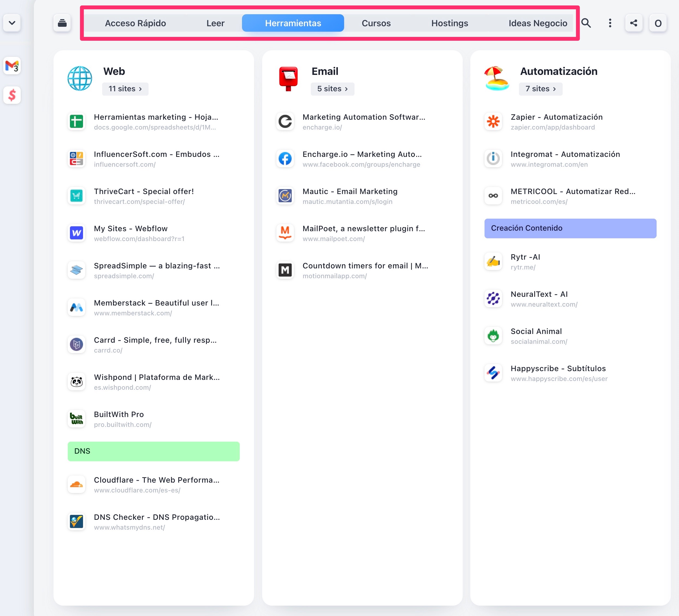
Task: Click the Webflow W icon
Action: [x=76, y=233]
